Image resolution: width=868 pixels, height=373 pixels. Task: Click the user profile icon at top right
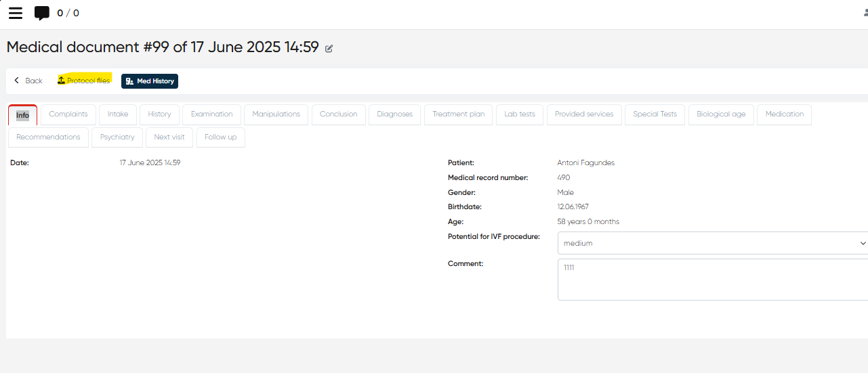pyautogui.click(x=865, y=13)
